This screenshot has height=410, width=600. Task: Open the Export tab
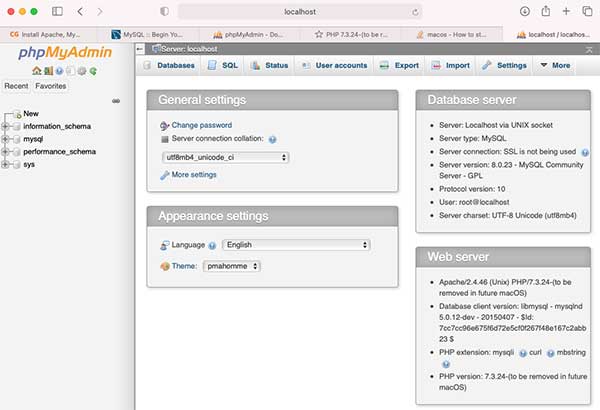[399, 65]
